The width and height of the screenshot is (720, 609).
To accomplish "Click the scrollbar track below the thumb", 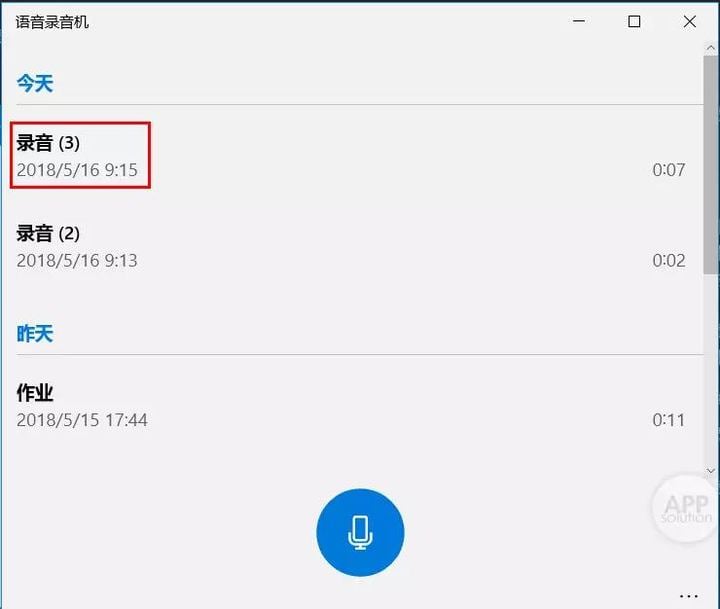I will (x=711, y=370).
